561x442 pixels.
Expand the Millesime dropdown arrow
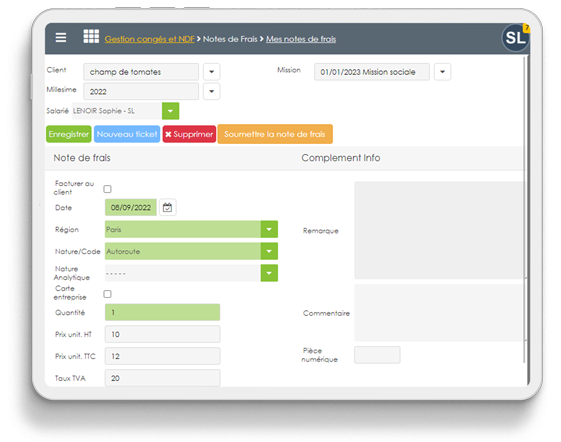point(211,91)
